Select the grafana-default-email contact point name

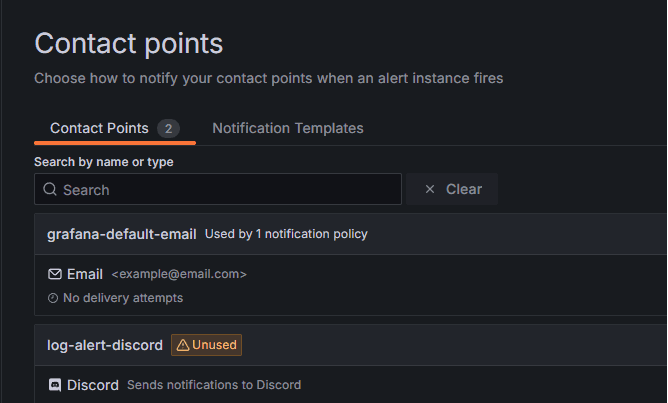click(x=121, y=234)
